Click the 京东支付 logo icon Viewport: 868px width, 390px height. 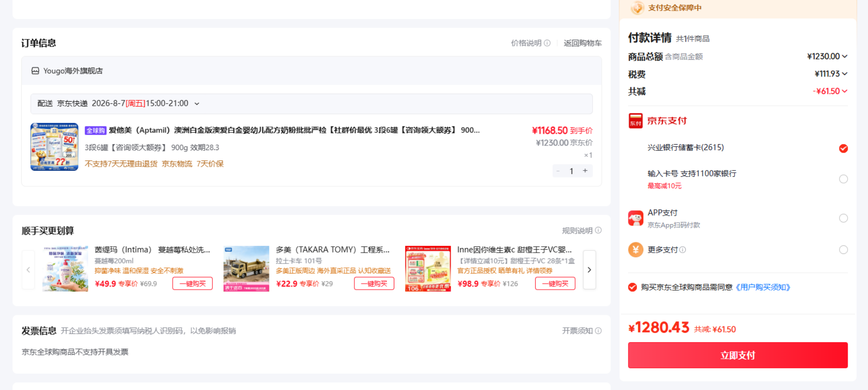(x=636, y=121)
